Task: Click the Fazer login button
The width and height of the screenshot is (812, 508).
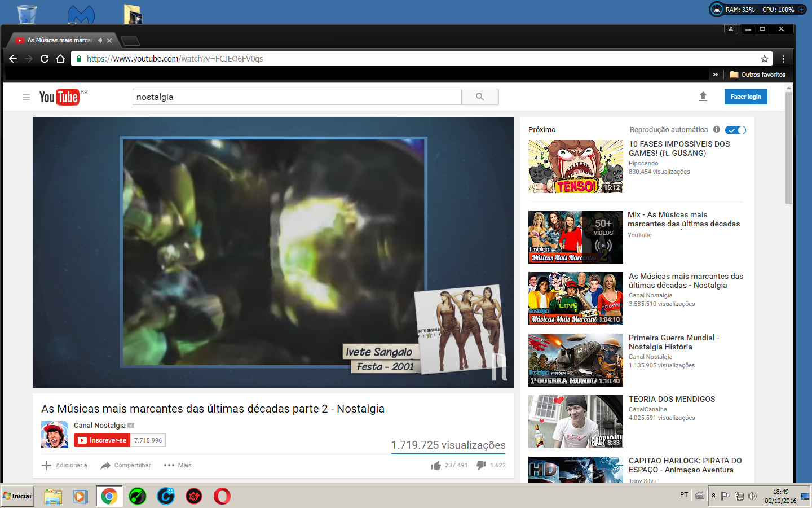Action: [x=745, y=97]
